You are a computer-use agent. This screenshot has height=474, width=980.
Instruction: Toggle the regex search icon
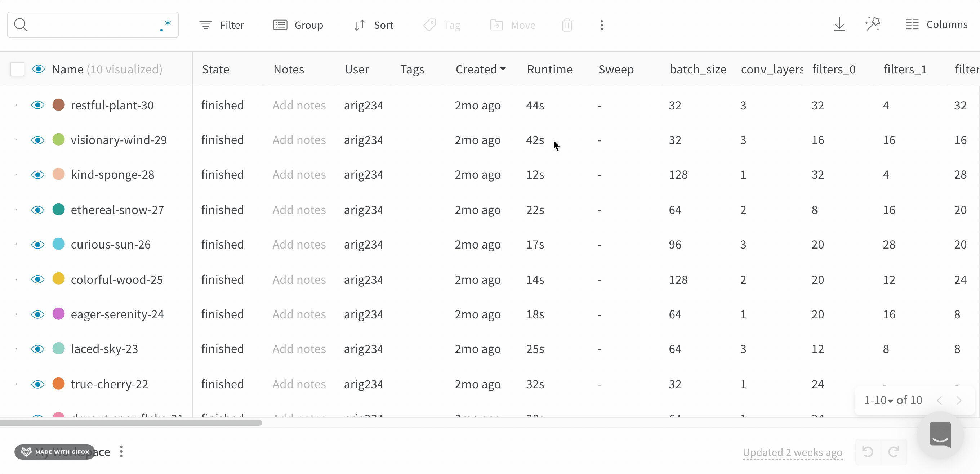pyautogui.click(x=165, y=25)
